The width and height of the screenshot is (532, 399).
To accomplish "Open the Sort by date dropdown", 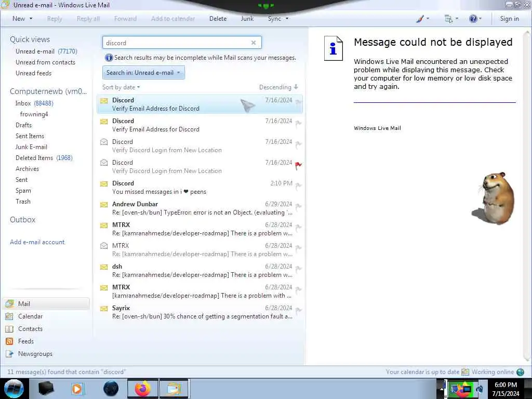I will 121,87.
